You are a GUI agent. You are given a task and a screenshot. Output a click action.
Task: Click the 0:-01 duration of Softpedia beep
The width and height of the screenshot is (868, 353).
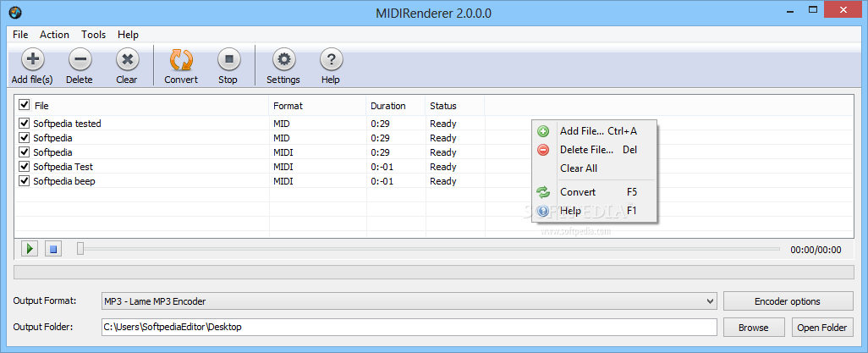pyautogui.click(x=382, y=181)
